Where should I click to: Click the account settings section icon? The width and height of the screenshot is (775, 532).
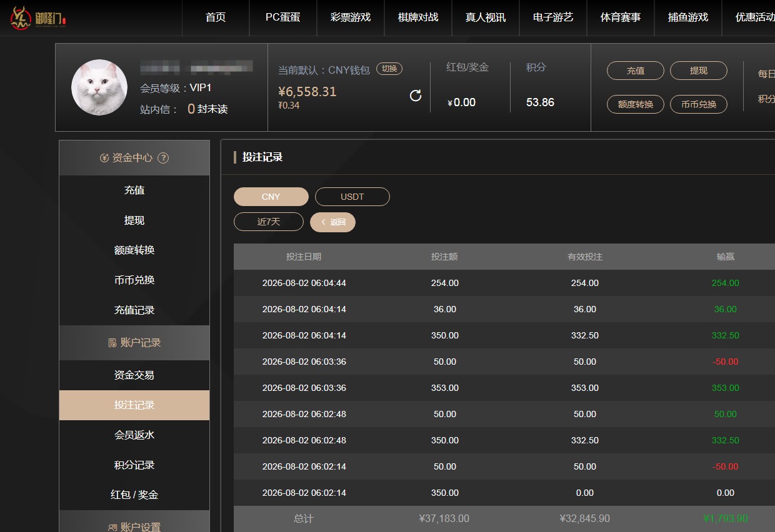112,528
